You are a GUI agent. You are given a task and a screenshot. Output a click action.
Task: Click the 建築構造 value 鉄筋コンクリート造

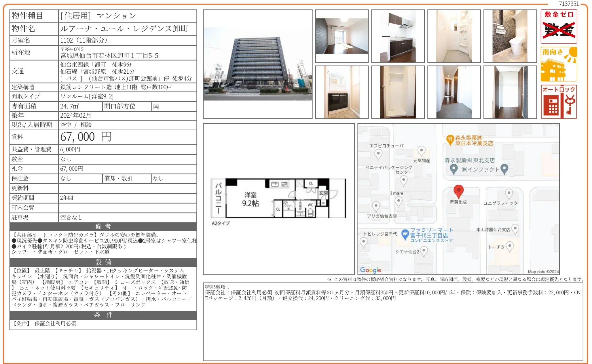[x=86, y=87]
